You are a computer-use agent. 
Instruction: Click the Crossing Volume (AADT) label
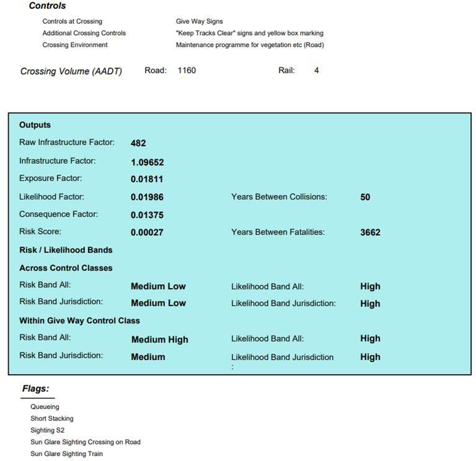pyautogui.click(x=71, y=71)
